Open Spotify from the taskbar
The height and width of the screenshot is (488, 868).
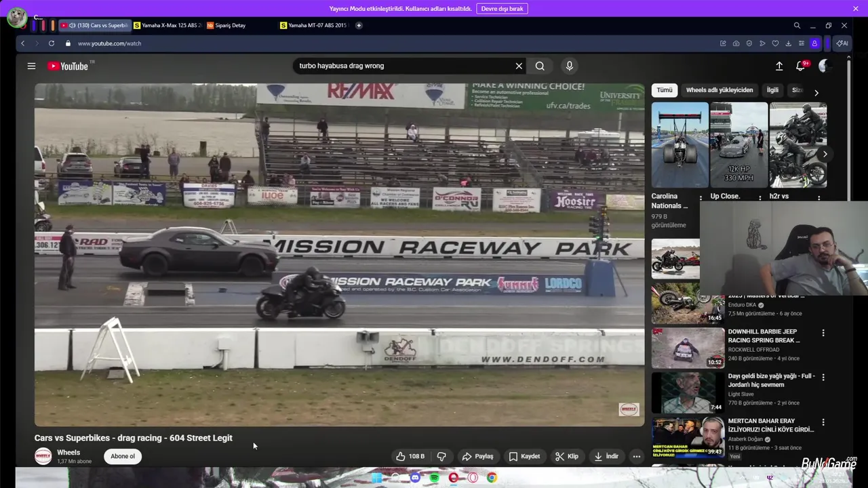(x=435, y=478)
